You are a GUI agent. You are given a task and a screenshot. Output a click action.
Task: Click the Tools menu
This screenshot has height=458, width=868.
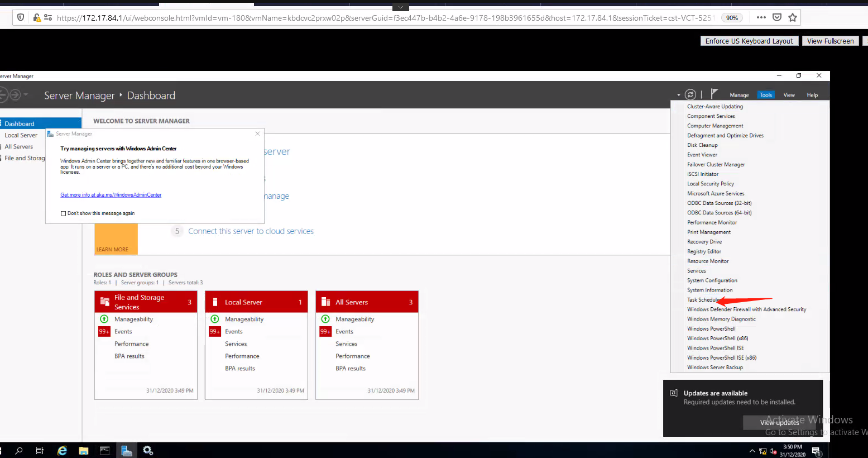click(x=766, y=95)
